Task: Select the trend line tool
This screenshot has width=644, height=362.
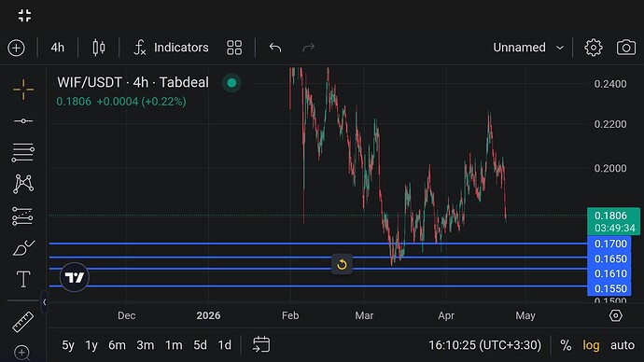Action: 23,121
